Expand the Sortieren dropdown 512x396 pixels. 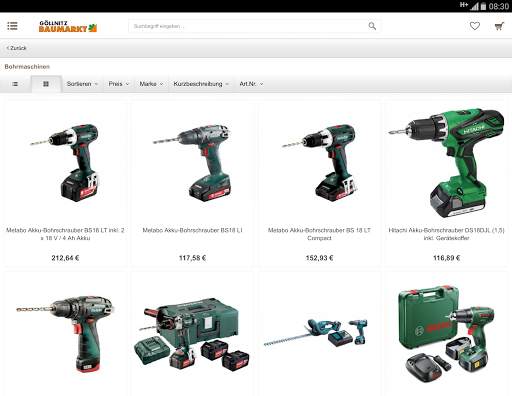(82, 84)
